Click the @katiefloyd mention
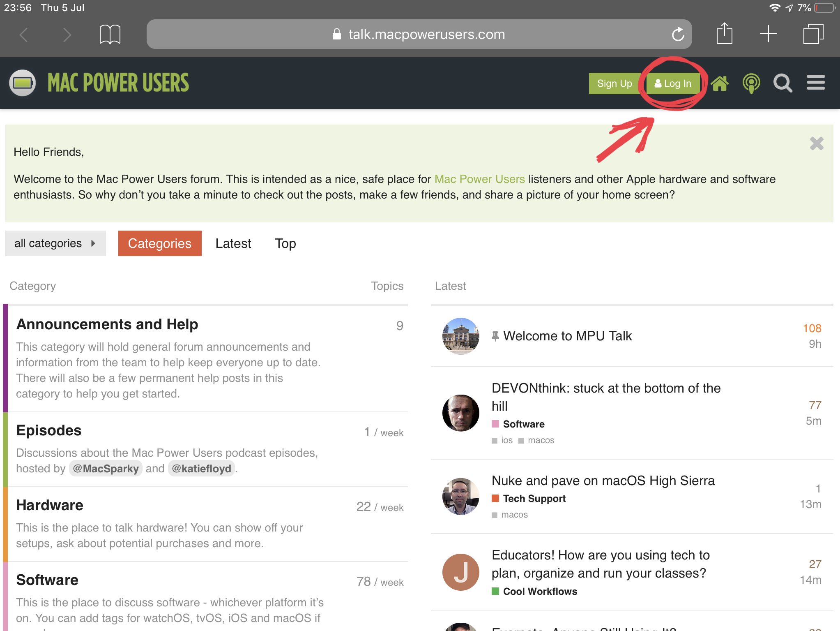This screenshot has height=631, width=840. click(201, 469)
